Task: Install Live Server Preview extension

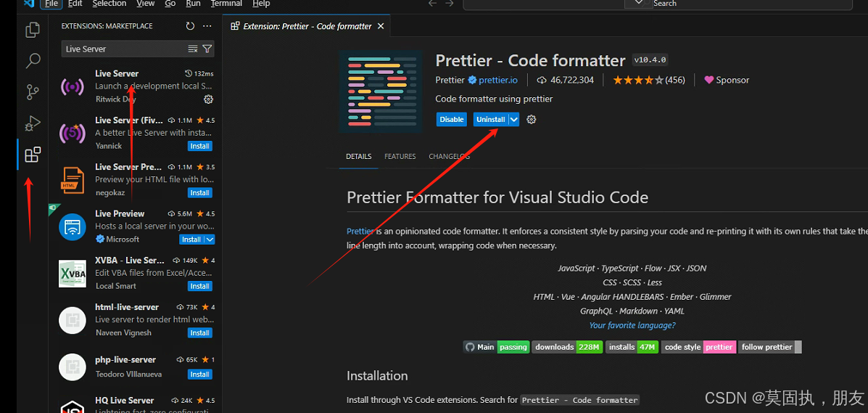Action: (199, 193)
